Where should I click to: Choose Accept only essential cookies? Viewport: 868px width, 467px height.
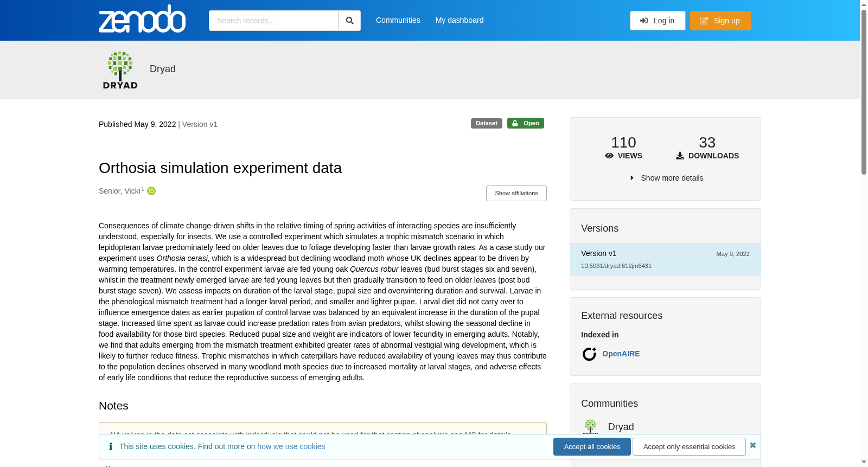689,447
